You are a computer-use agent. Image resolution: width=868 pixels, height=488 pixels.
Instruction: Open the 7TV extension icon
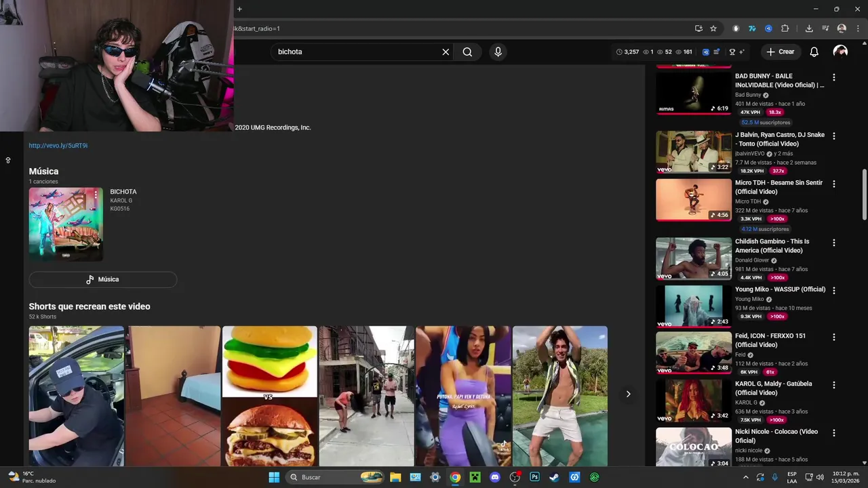752,28
